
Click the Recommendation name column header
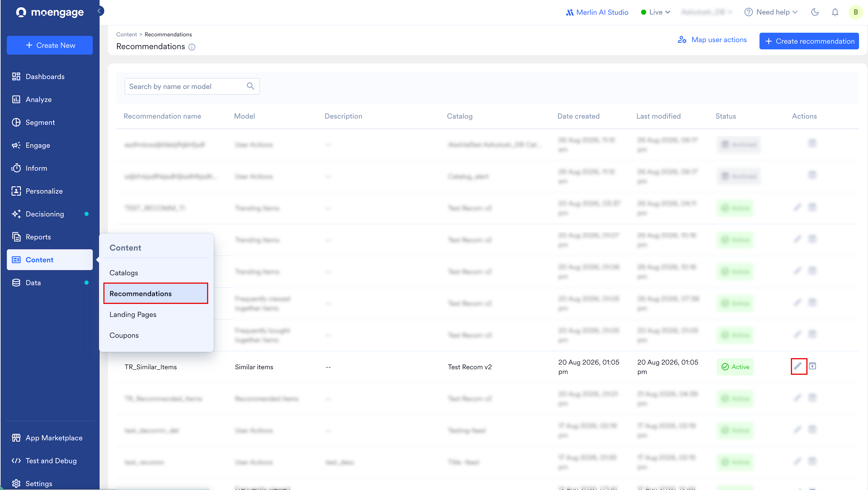click(162, 116)
